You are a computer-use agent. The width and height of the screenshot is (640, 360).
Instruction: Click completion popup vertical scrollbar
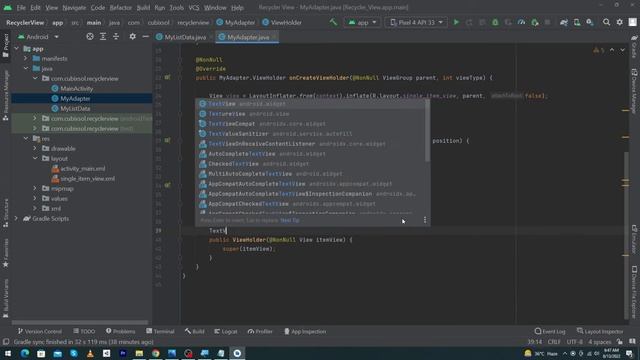click(x=427, y=131)
